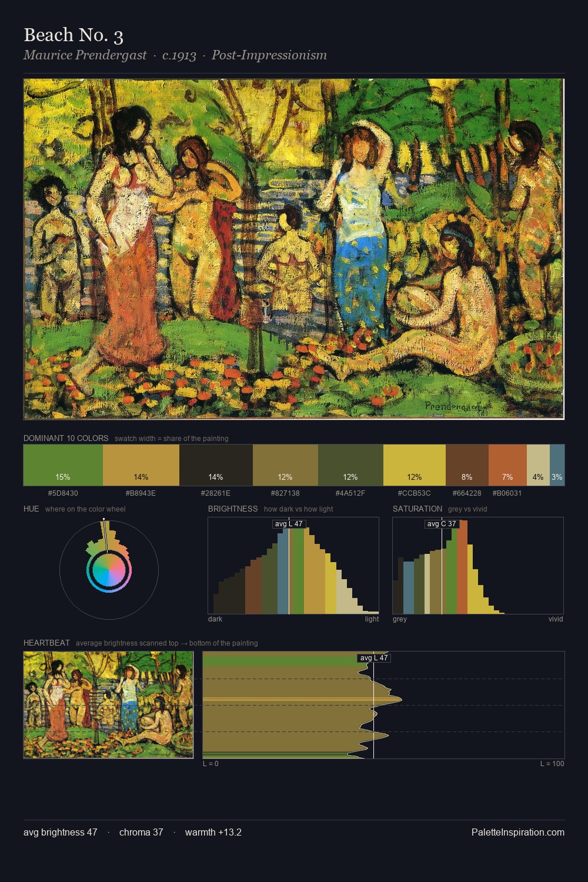
Task: Click the "avg L 47" marker in Heartbeat chart
Action: coord(374,658)
